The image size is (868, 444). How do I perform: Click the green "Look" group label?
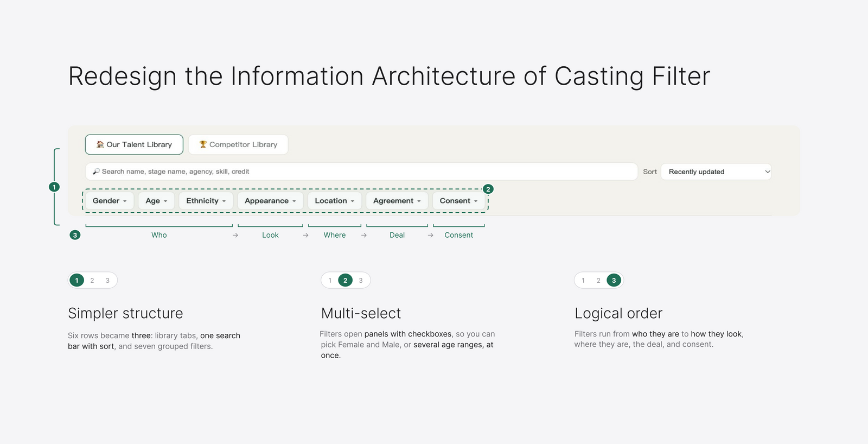(270, 235)
